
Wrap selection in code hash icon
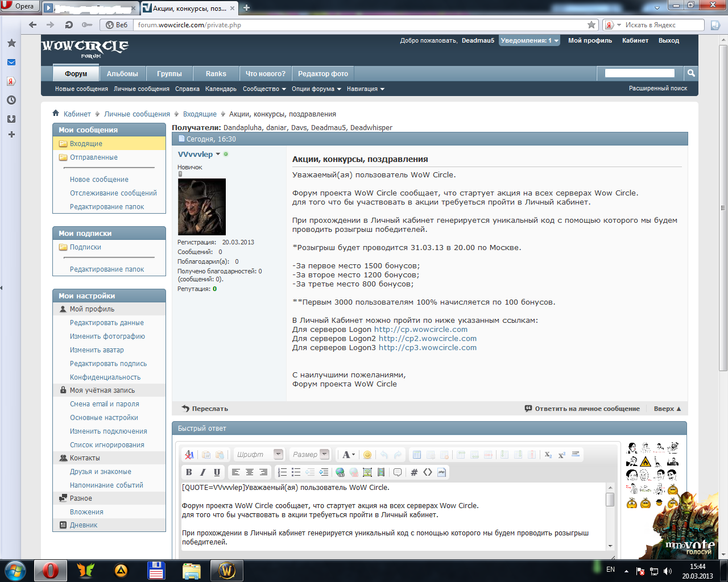(414, 472)
